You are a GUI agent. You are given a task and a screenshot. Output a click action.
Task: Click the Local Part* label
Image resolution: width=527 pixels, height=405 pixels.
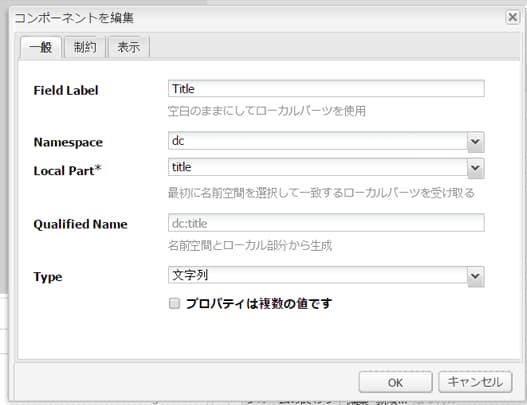(67, 171)
